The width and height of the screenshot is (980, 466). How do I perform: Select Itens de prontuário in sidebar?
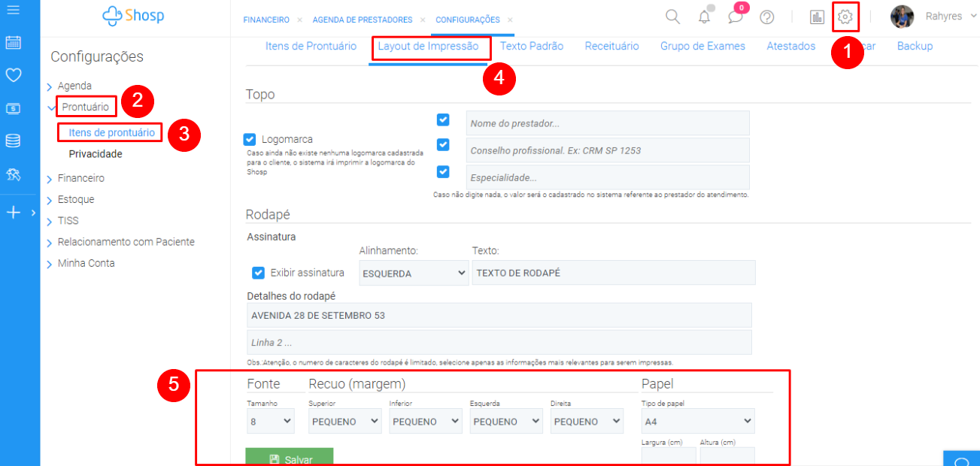point(111,133)
